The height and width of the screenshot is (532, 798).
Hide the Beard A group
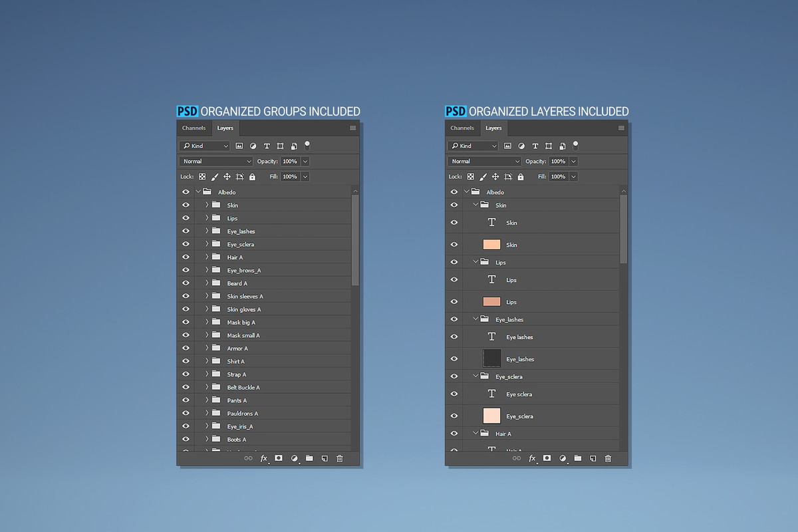[186, 283]
